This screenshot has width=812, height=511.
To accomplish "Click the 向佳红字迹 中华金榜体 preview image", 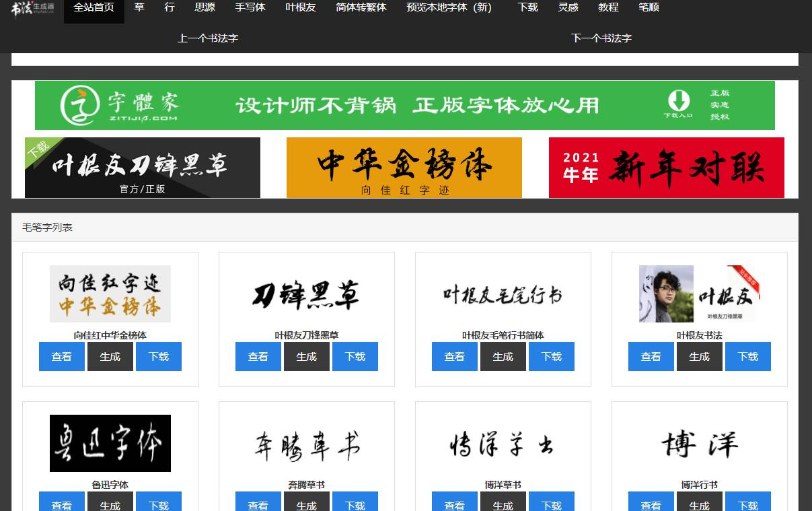I will tap(110, 294).
